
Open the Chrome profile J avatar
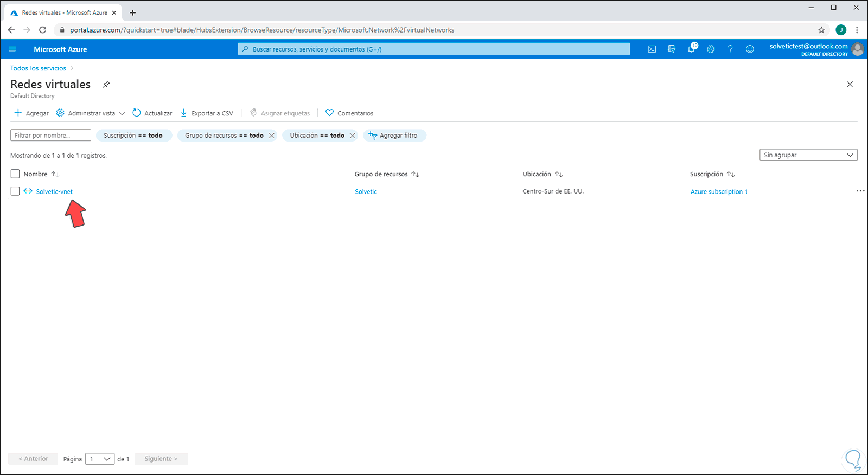[x=841, y=30]
